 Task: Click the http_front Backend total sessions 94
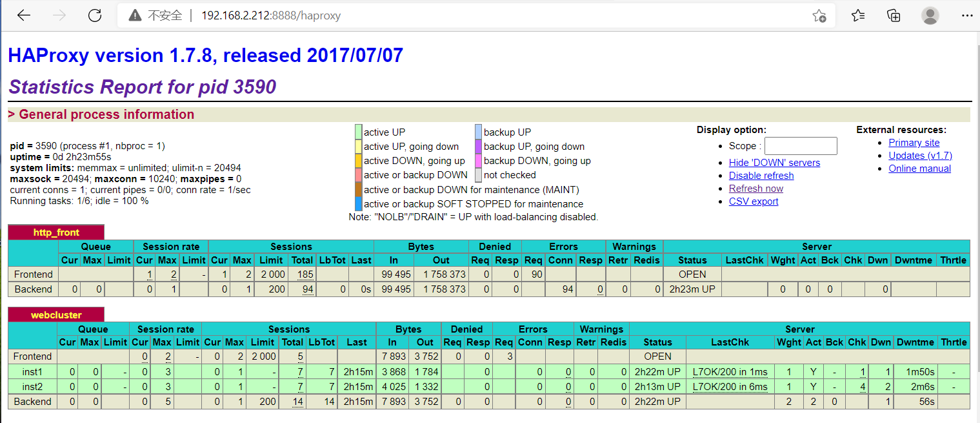click(308, 289)
